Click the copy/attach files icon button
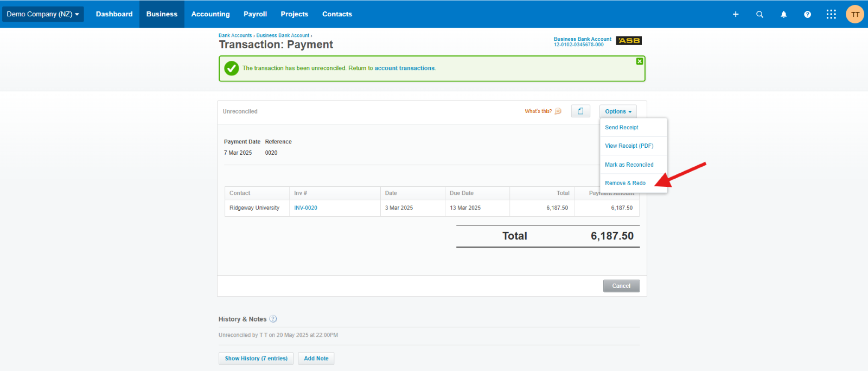 580,111
